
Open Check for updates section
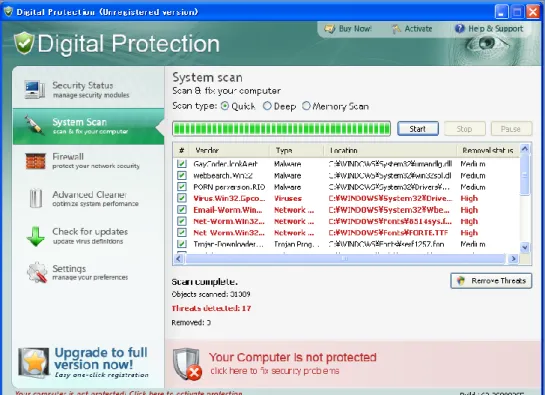(x=88, y=236)
